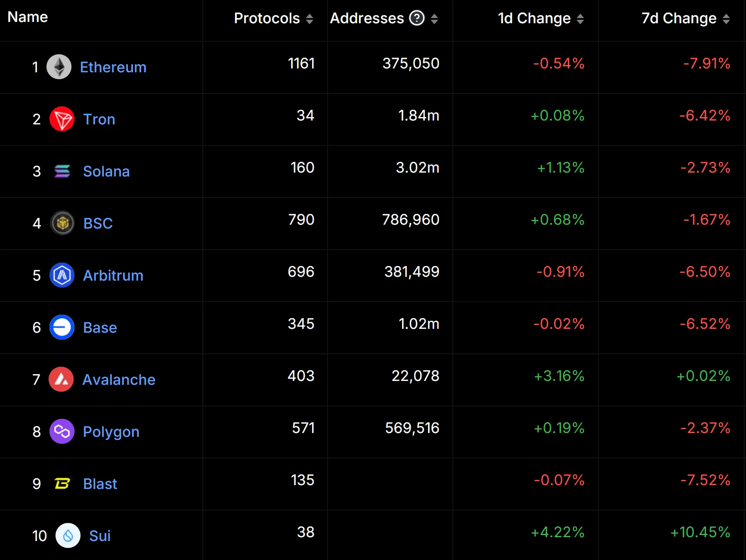Select Base protocols count 345
746x560 pixels.
(x=301, y=324)
